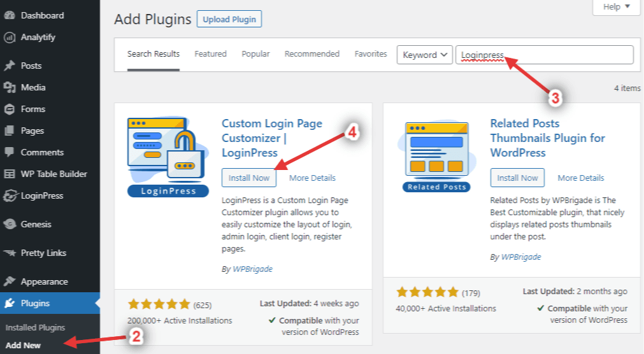Click the Dashboard gauge icon
The width and height of the screenshot is (644, 354).
click(9, 15)
